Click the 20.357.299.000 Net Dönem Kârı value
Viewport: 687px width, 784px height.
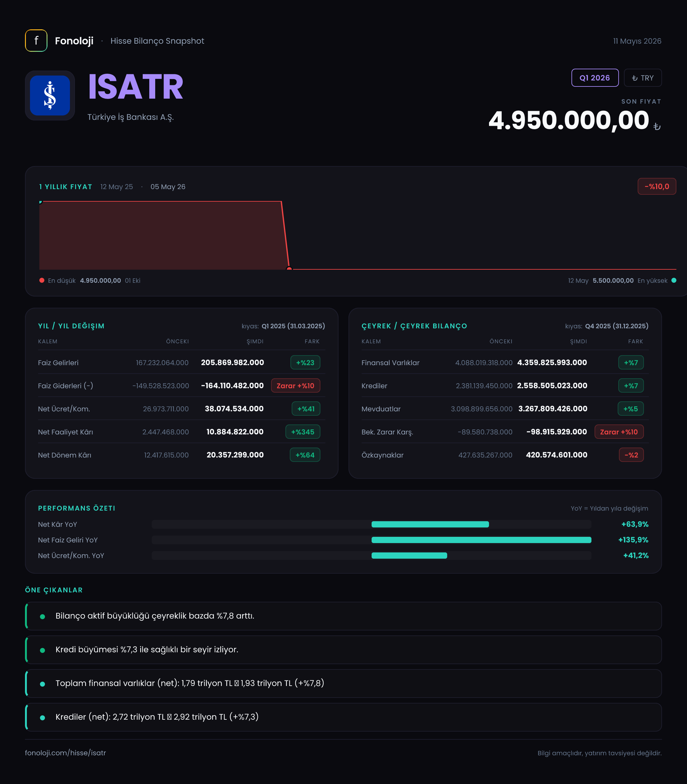click(235, 455)
